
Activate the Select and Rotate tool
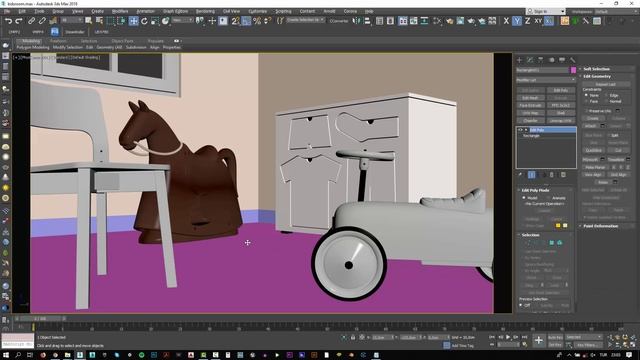(144, 21)
